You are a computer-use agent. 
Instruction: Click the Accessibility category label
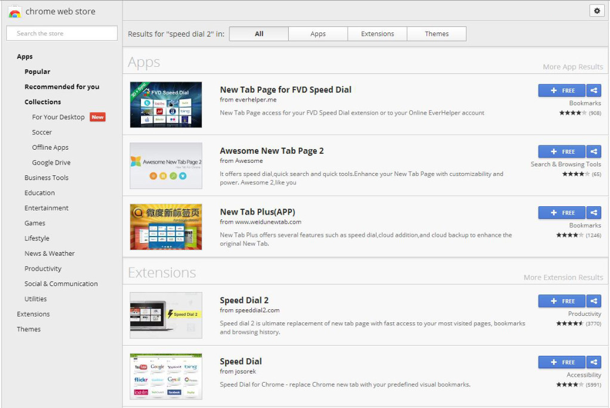click(x=584, y=375)
